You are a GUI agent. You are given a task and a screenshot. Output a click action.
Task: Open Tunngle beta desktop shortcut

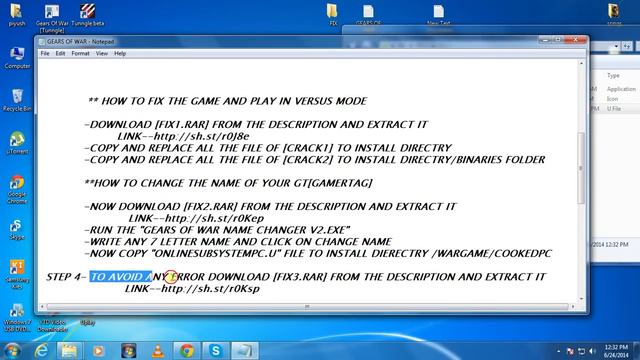click(x=87, y=15)
